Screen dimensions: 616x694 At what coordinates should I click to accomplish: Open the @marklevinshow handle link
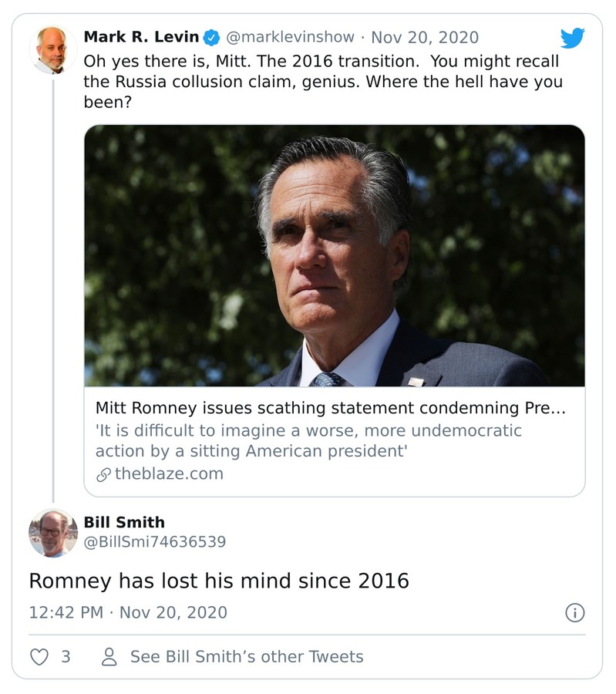[290, 37]
